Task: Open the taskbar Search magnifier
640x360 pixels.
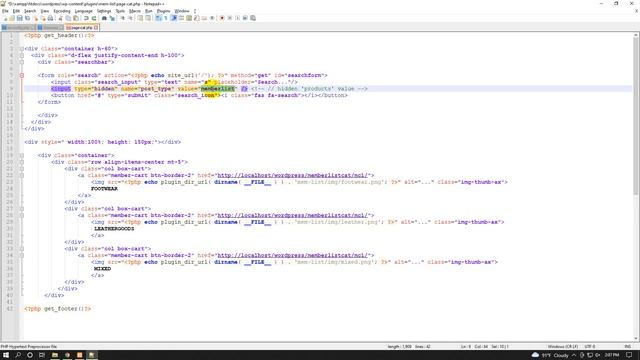Action: click(18, 355)
